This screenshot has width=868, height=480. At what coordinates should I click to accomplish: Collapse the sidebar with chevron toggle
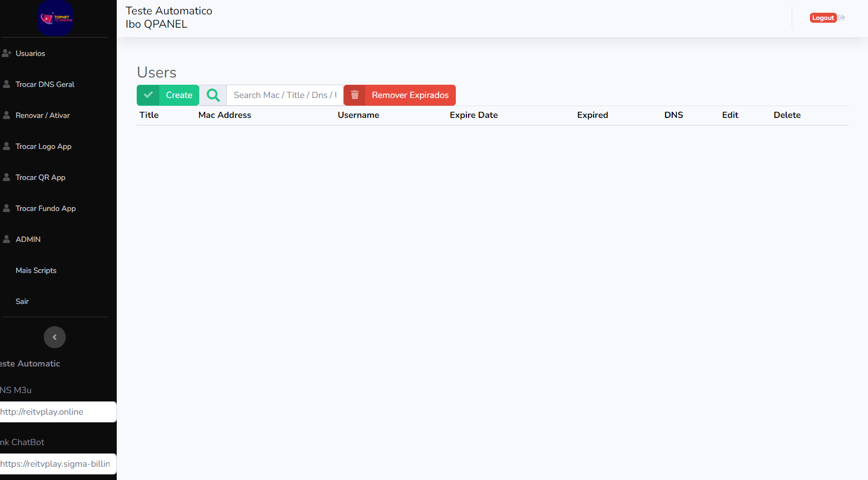(x=55, y=337)
